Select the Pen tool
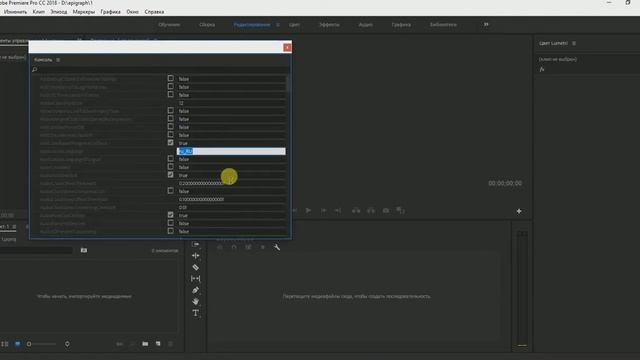 196,290
